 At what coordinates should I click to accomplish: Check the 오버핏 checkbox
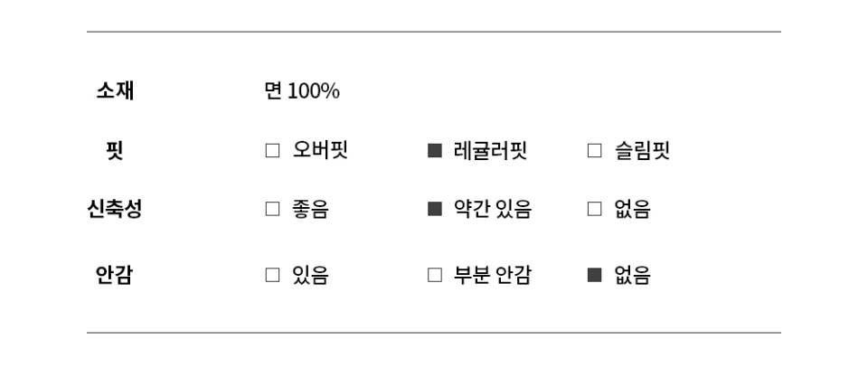coord(272,151)
